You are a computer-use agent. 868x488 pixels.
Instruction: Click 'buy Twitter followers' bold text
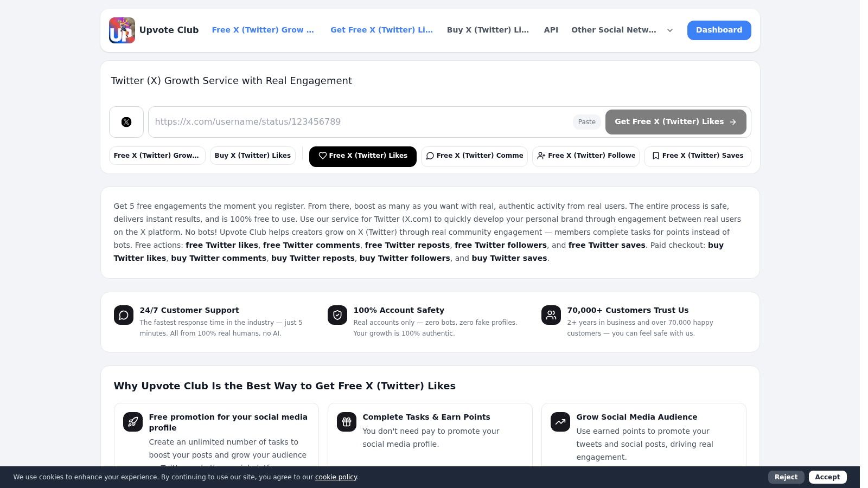coord(405,258)
